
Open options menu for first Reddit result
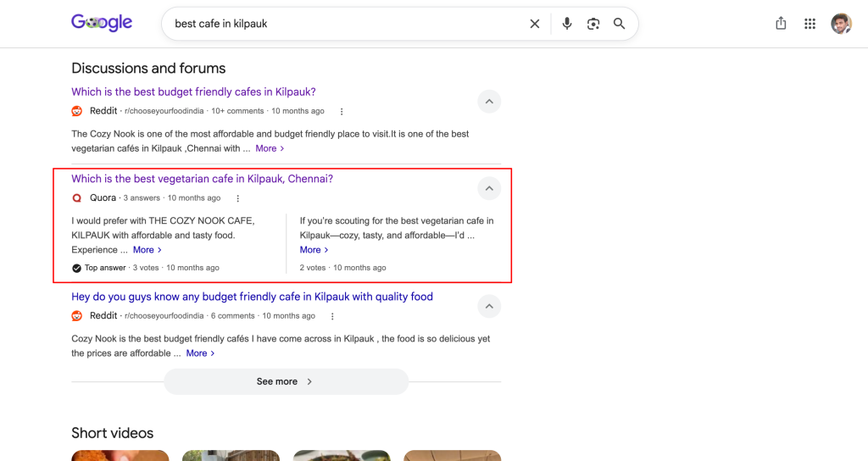coord(342,111)
